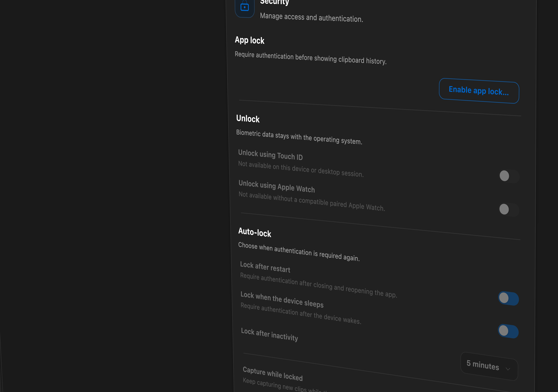
Task: Click the Not available on this device text
Action: click(x=301, y=169)
